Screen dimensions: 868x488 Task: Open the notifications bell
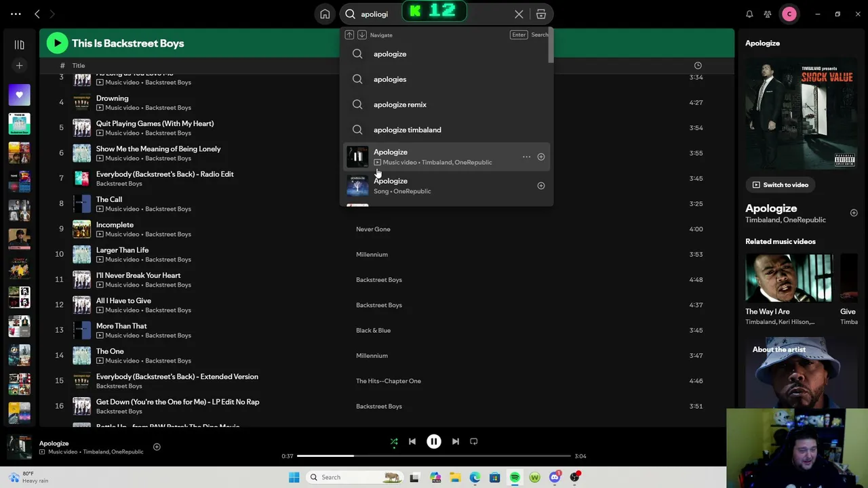[749, 14]
